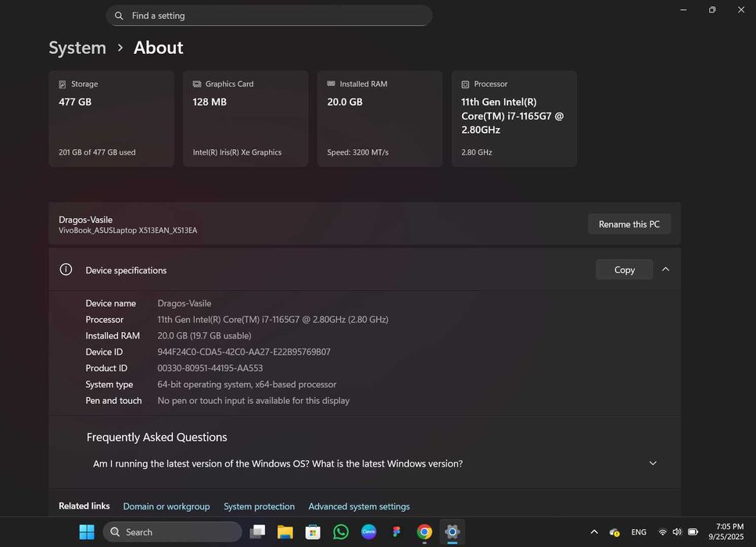This screenshot has width=756, height=547.
Task: Click the Pen and touch value text
Action: (x=253, y=401)
